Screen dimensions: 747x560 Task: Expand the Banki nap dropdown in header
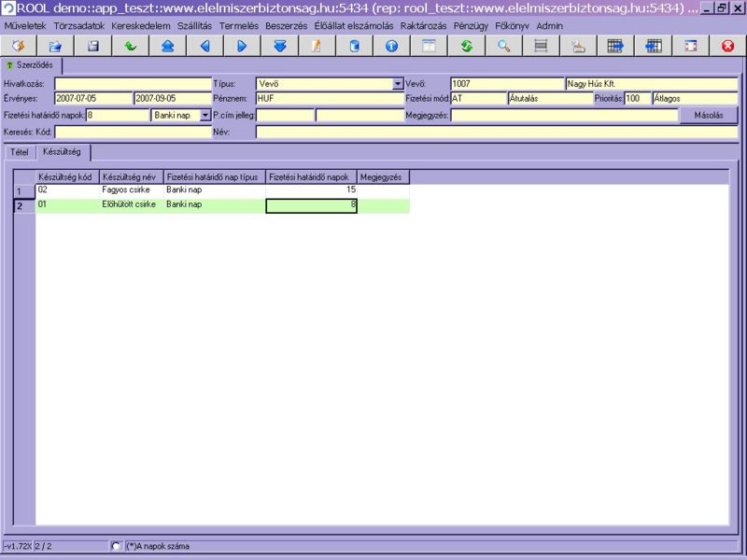[x=205, y=116]
